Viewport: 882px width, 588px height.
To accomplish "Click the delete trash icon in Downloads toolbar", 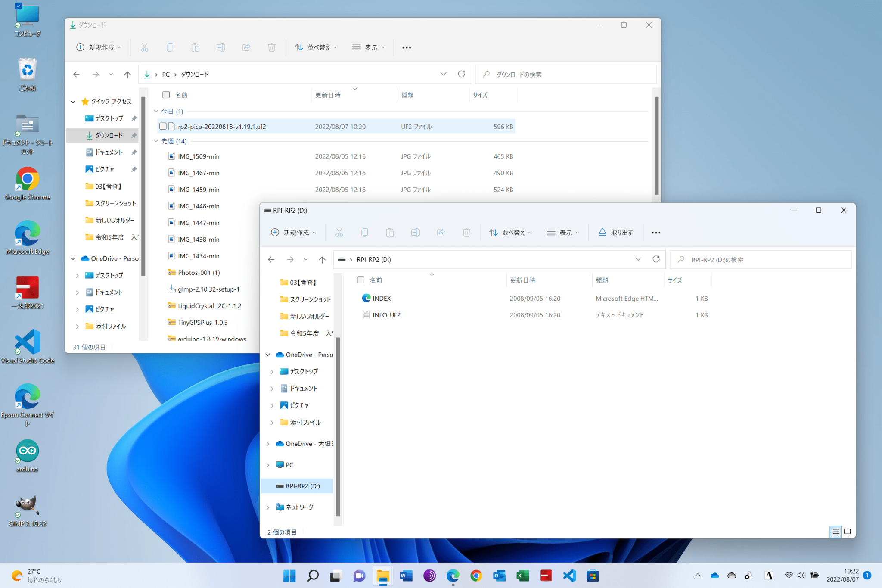I will click(271, 47).
